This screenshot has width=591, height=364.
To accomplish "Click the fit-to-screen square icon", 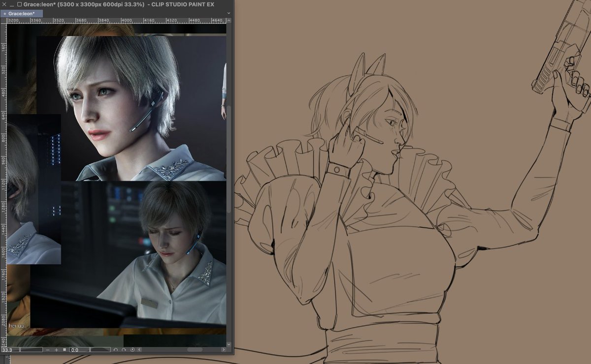I will click(65, 350).
